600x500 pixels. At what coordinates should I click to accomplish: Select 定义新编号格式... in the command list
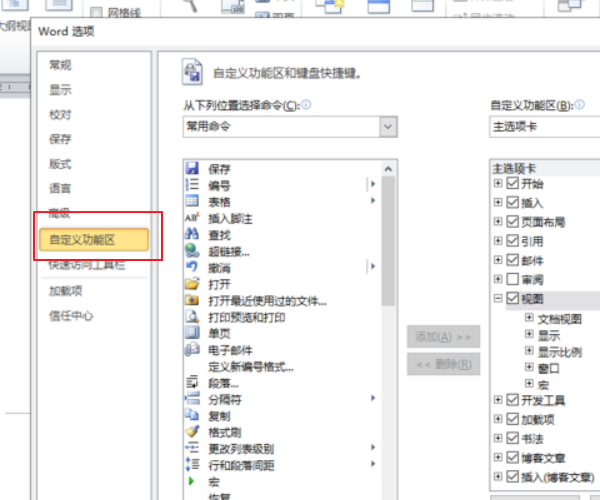pos(251,367)
